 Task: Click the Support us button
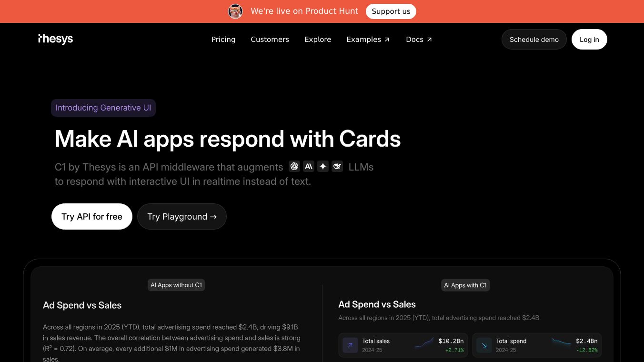coord(391,11)
